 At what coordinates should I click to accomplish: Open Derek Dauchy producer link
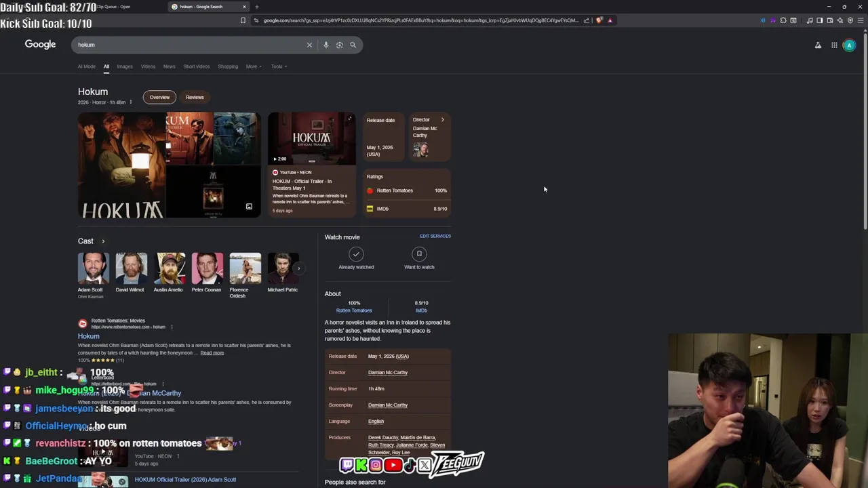coord(383,438)
